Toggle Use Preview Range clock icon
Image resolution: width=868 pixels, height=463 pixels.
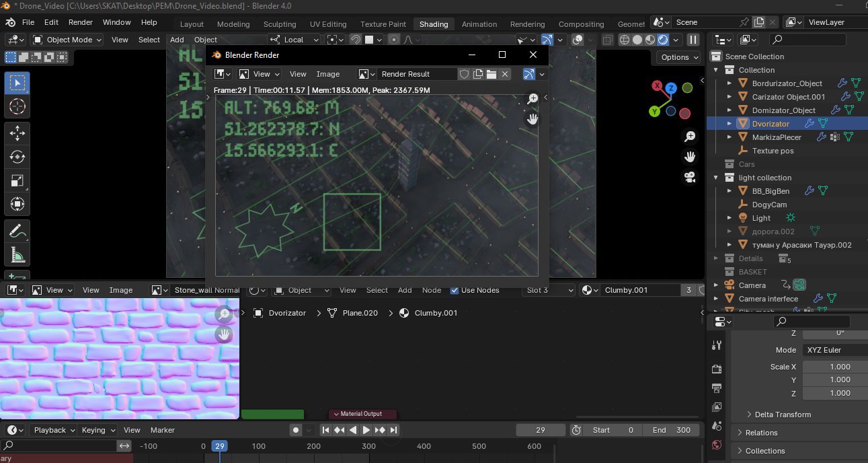tap(576, 430)
